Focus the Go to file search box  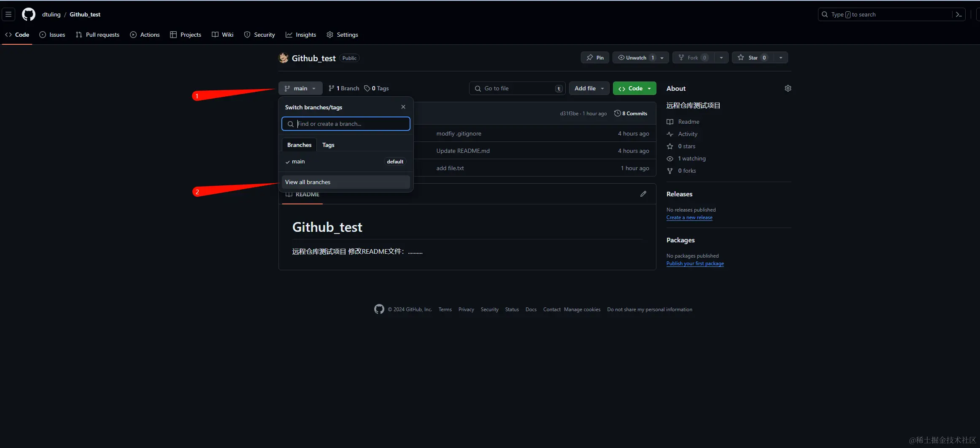pos(517,88)
